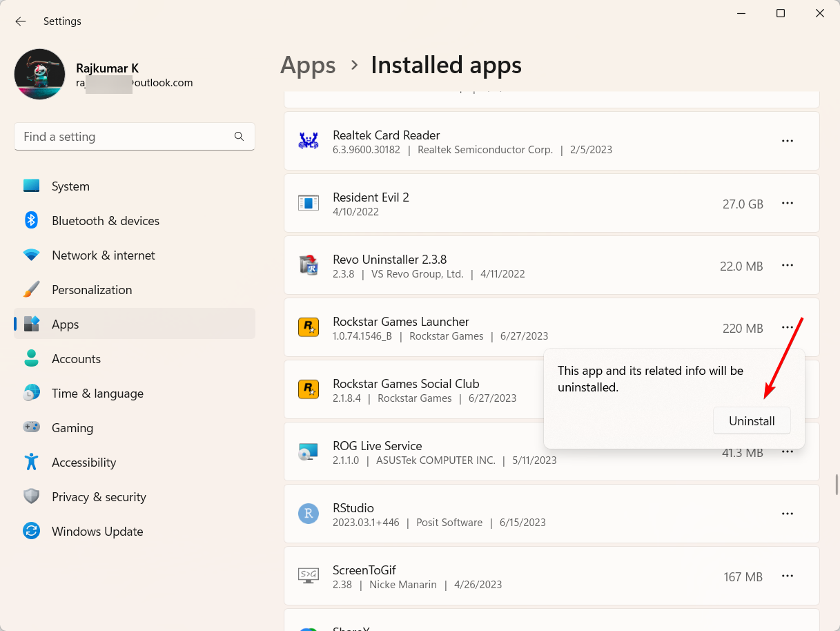Select the Rockstar Games Launcher app name
Viewport: 840px width, 631px height.
tap(401, 322)
